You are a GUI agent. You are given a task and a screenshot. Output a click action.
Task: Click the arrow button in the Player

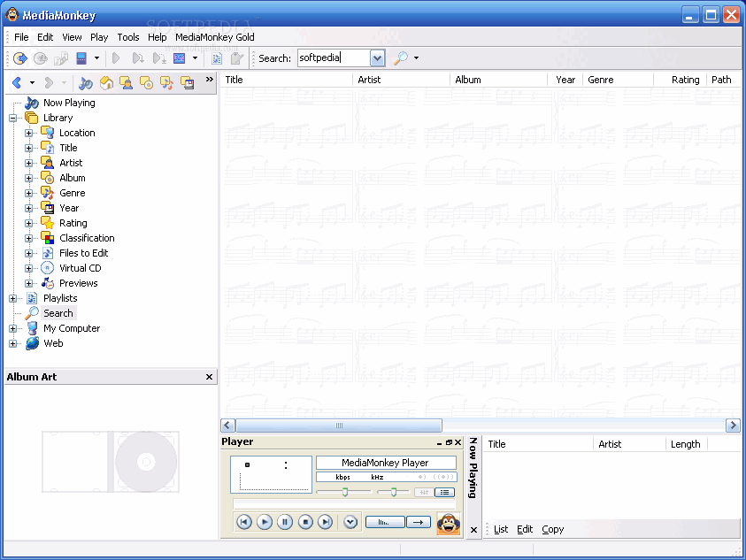pos(418,522)
